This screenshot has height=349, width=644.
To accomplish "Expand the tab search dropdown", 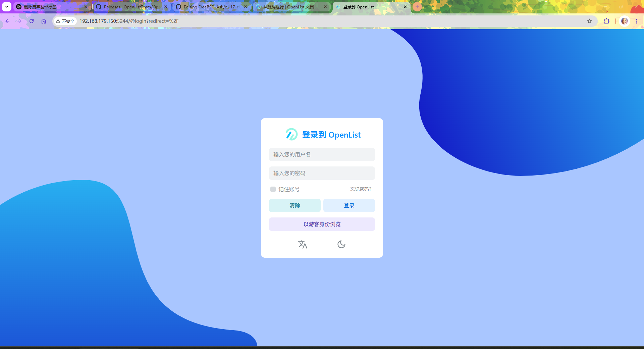I will 7,7.
